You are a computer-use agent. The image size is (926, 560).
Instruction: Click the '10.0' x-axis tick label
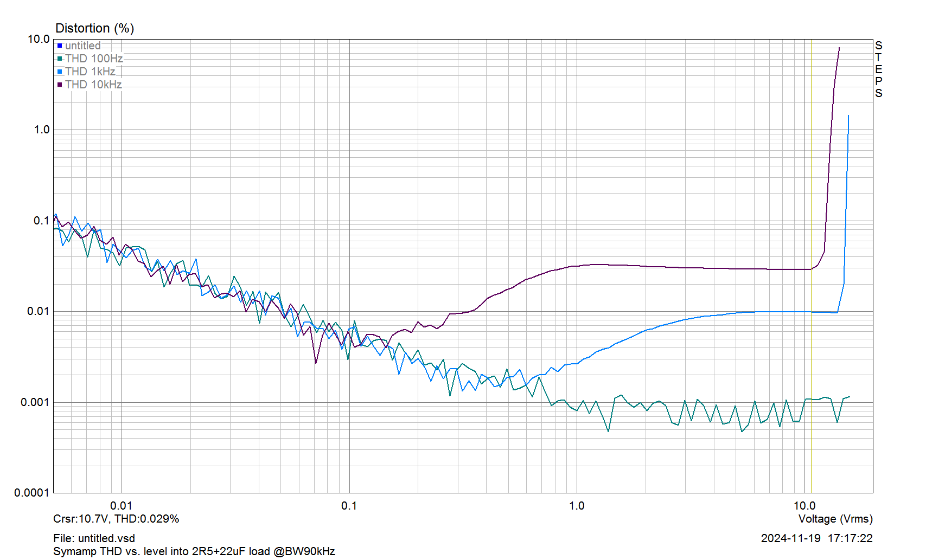click(804, 506)
